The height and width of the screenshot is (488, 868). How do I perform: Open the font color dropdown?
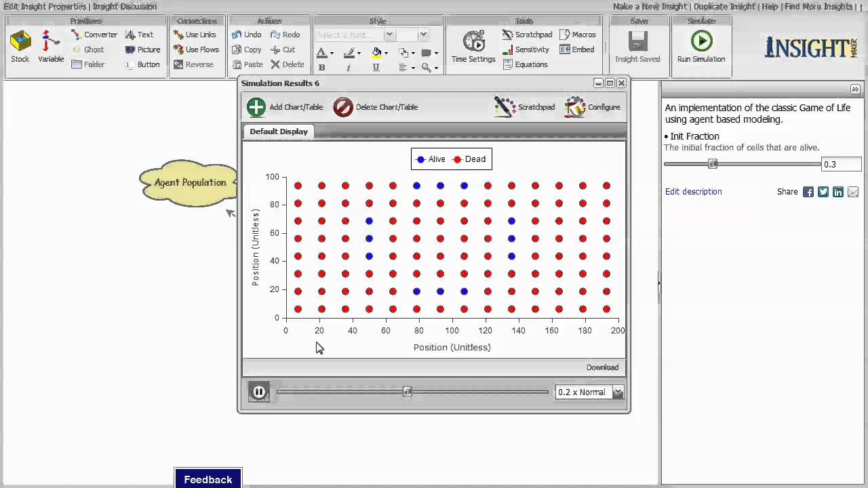pos(325,52)
